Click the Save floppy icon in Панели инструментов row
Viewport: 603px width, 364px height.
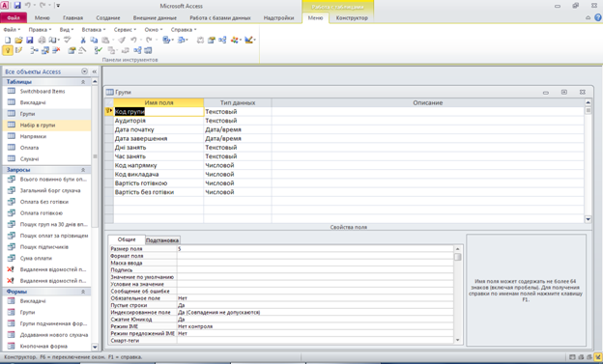[30, 40]
